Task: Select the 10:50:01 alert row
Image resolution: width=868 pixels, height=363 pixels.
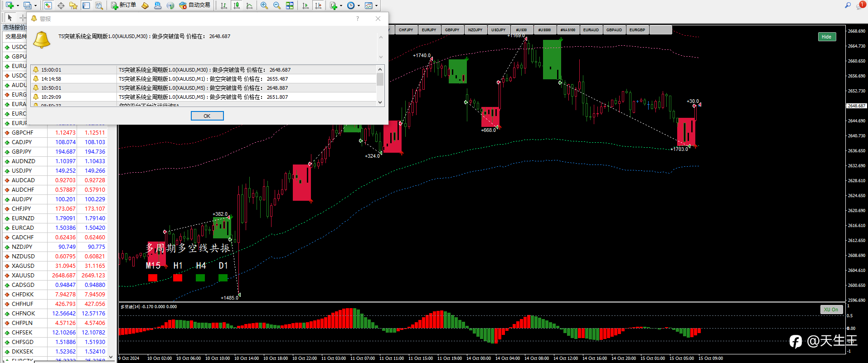Action: tap(204, 88)
